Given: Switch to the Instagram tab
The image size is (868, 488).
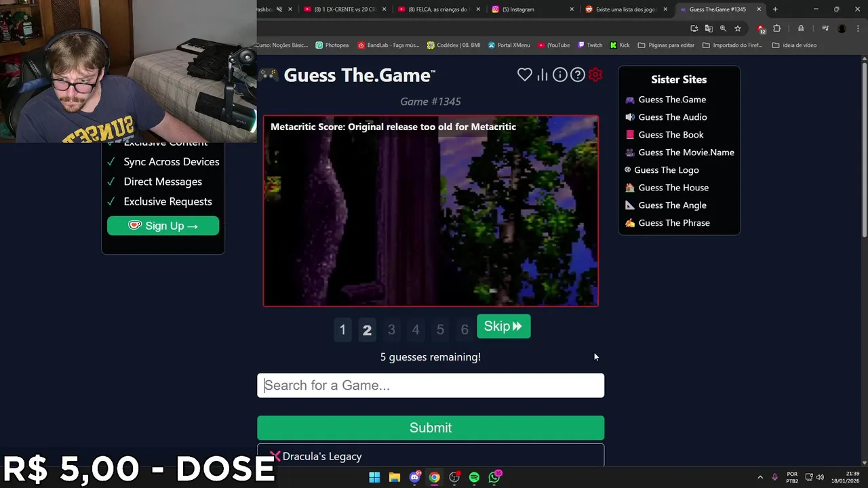Looking at the screenshot, I should pyautogui.click(x=534, y=9).
